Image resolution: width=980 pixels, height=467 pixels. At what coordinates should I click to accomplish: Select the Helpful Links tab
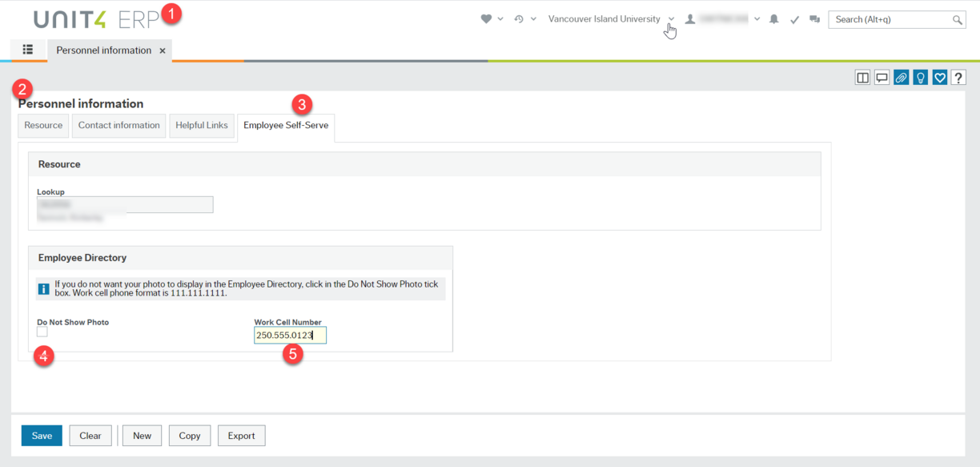click(x=202, y=125)
